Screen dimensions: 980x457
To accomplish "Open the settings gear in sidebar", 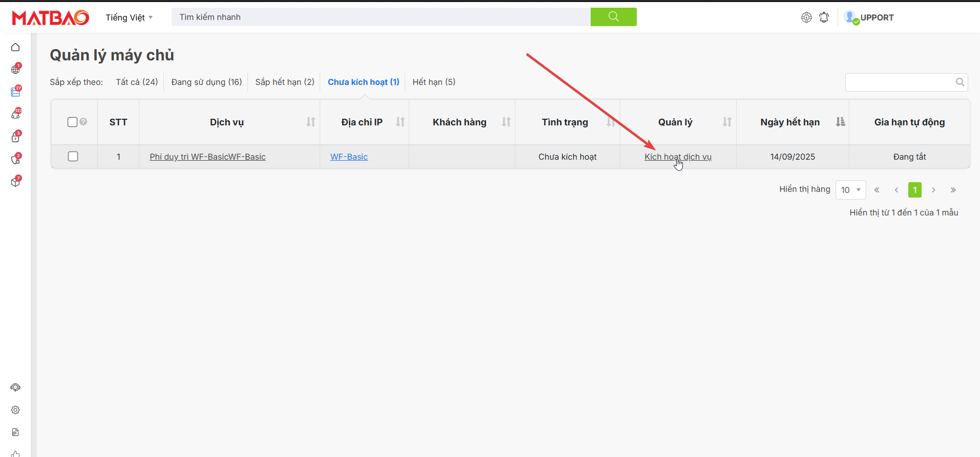I will click(x=15, y=410).
